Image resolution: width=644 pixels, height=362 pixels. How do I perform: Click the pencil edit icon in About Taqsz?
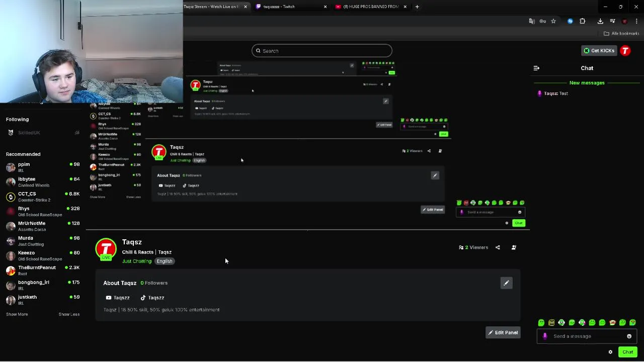point(506,283)
